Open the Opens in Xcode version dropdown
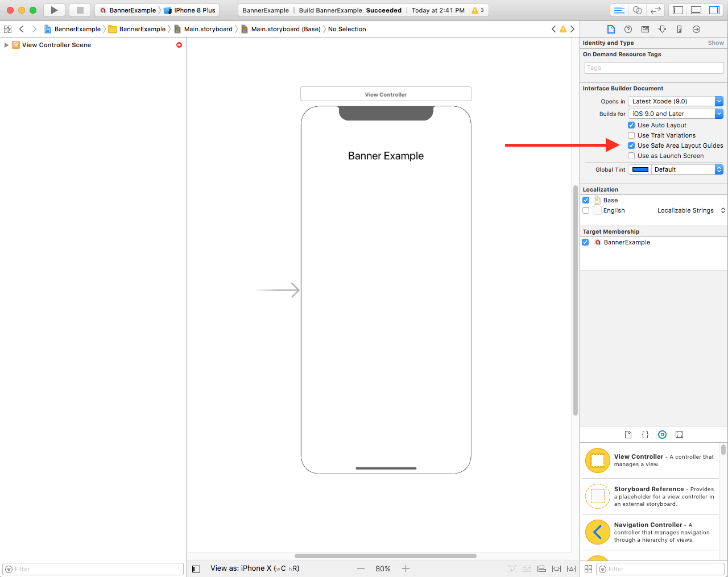This screenshot has width=728, height=577. point(719,101)
